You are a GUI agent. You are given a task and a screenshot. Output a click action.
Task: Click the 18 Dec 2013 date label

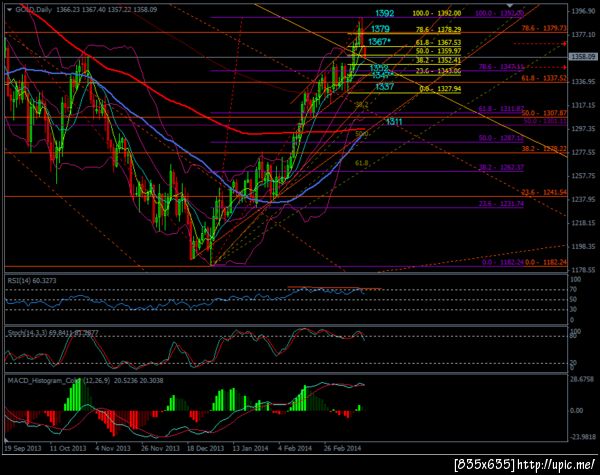(205, 448)
